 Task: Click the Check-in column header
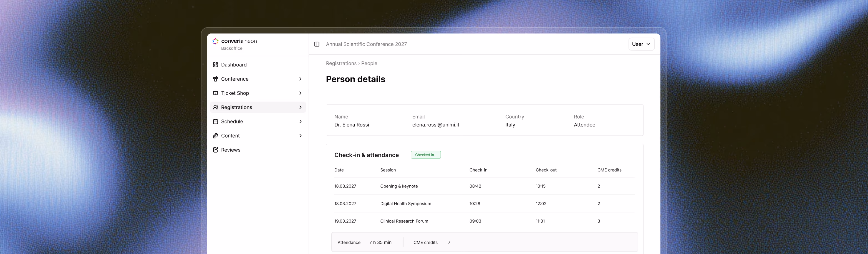478,170
